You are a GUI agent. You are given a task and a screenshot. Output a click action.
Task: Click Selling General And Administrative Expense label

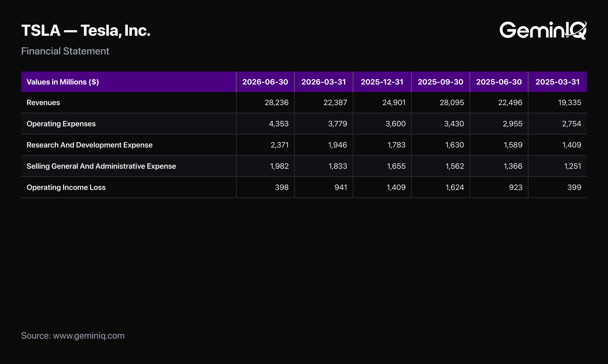tap(101, 166)
